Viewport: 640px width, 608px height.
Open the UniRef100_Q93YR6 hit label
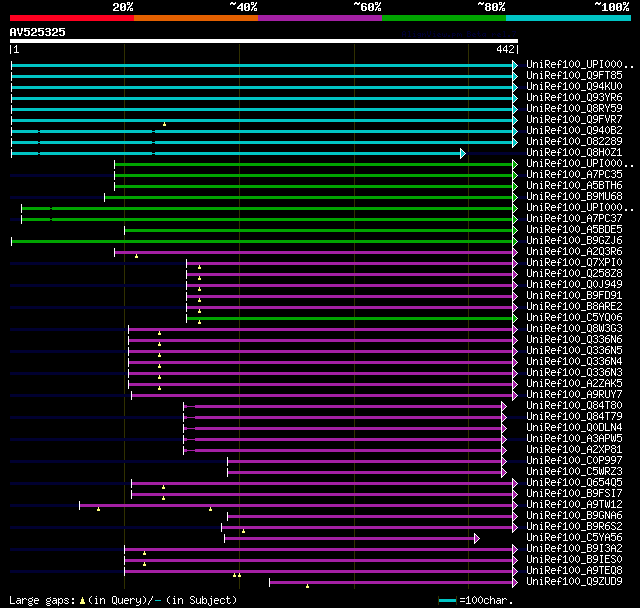point(574,98)
